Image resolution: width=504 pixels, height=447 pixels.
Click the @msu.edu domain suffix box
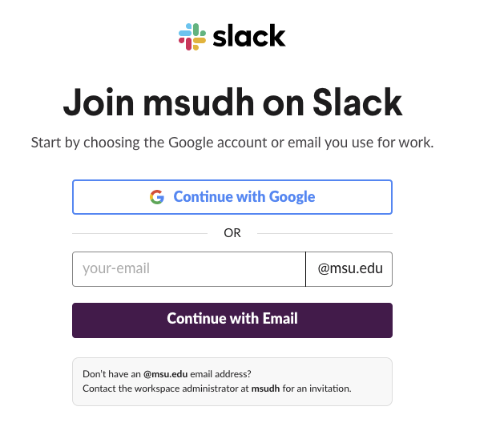click(349, 269)
